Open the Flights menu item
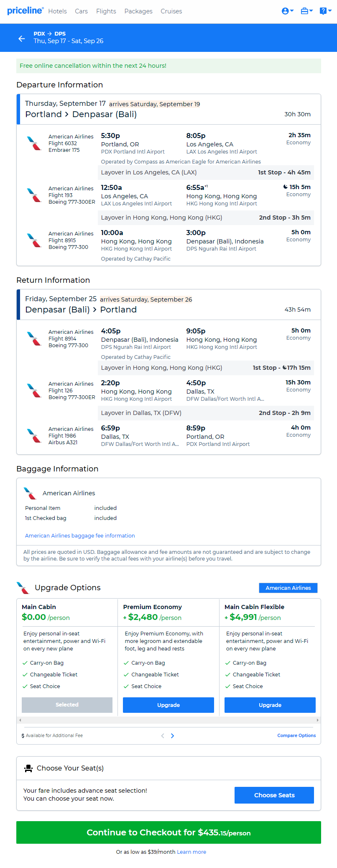This screenshot has height=868, width=337. click(106, 11)
